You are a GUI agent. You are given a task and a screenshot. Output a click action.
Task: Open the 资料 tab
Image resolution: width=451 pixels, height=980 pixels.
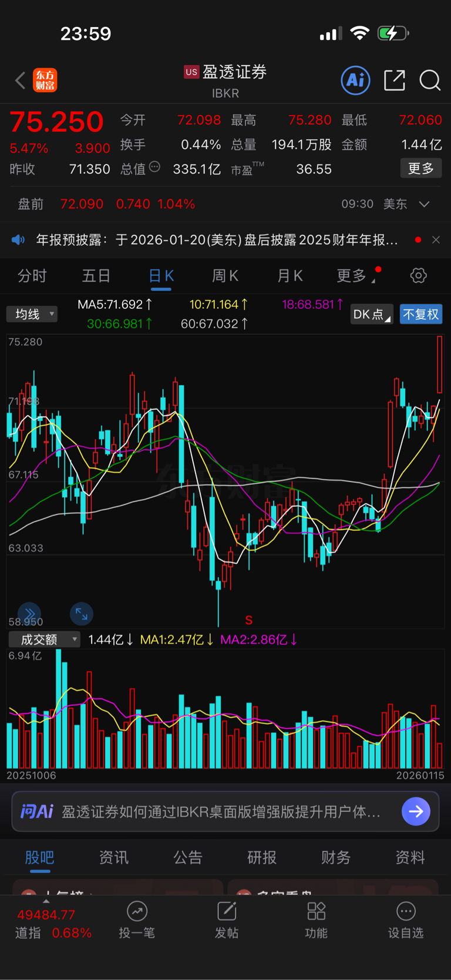410,857
